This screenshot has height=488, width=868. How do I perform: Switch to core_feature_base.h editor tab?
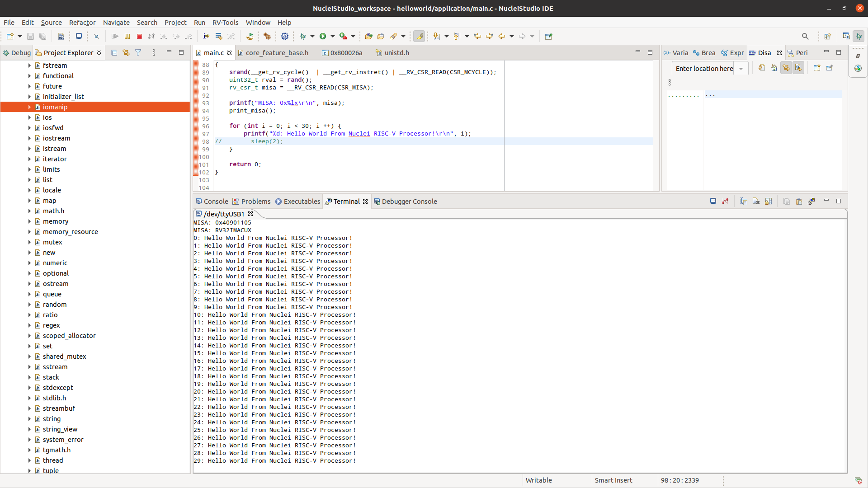[x=273, y=53]
